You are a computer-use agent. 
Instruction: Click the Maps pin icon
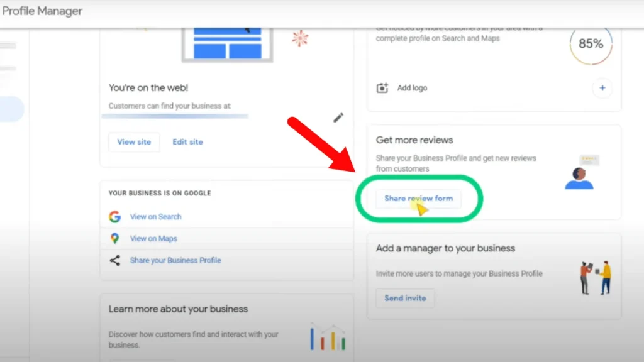pyautogui.click(x=114, y=238)
